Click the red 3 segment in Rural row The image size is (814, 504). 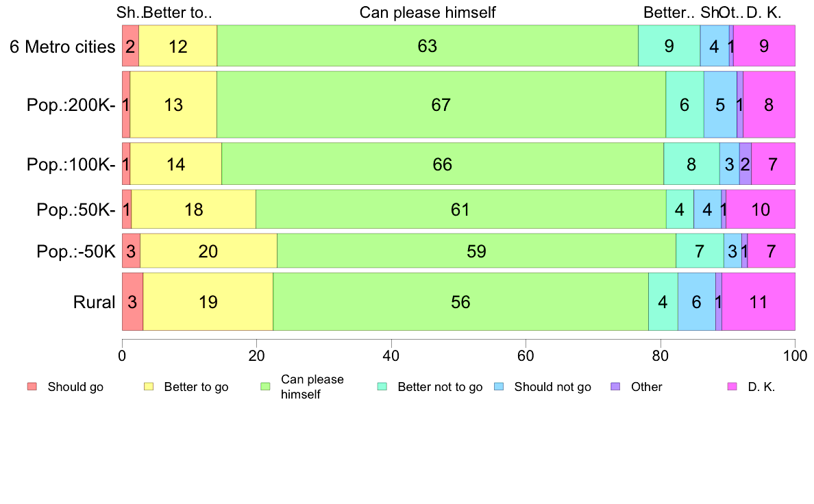(132, 302)
